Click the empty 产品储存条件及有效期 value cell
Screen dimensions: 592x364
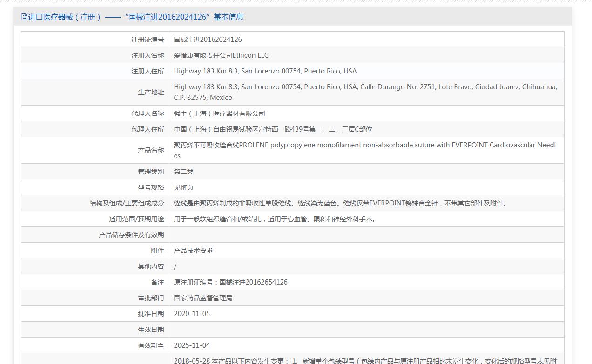pos(366,235)
